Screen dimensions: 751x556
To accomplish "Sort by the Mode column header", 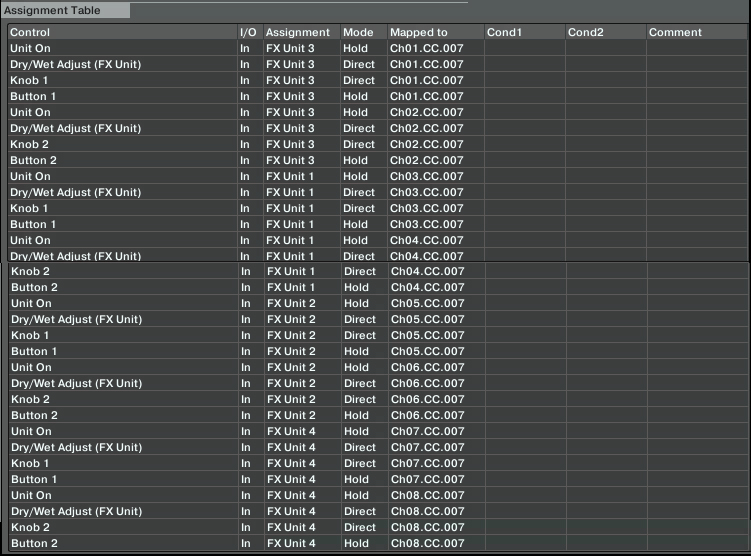I will pyautogui.click(x=364, y=32).
